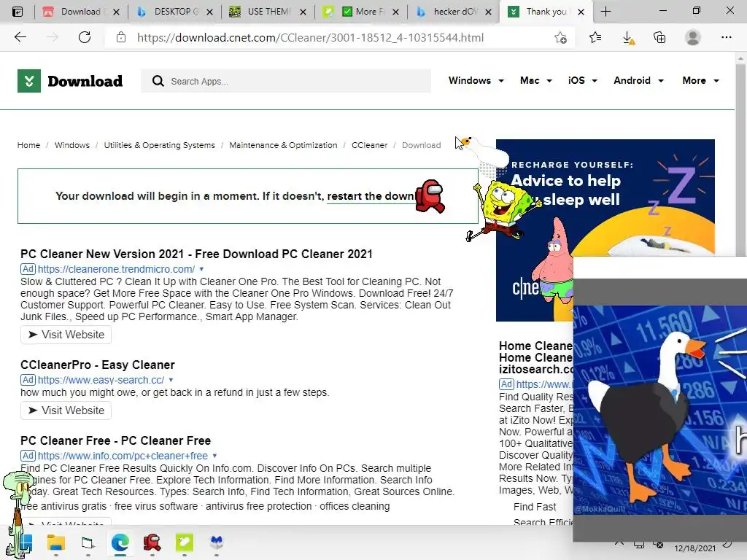The image size is (747, 560).
Task: Visit Website under PC Cleaner New Version
Action: [66, 335]
